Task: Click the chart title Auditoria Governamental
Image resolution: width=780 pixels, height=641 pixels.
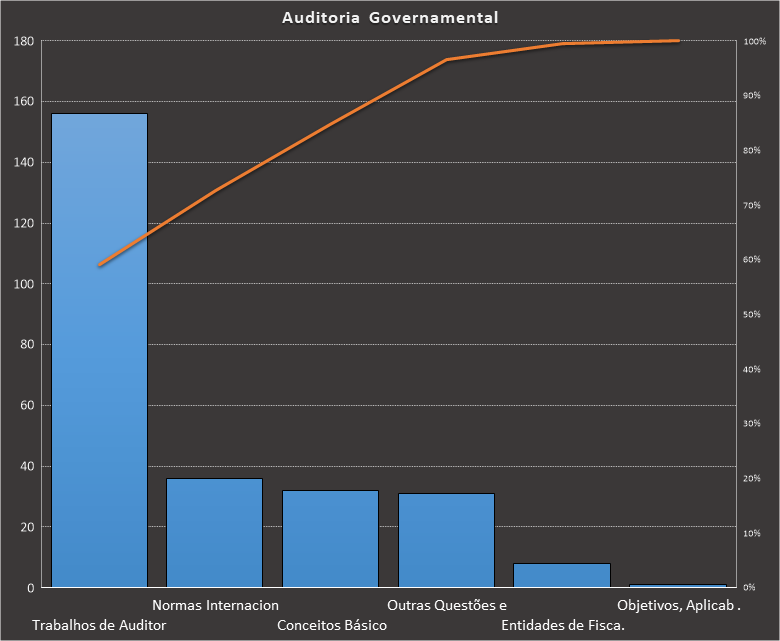Action: [x=390, y=18]
